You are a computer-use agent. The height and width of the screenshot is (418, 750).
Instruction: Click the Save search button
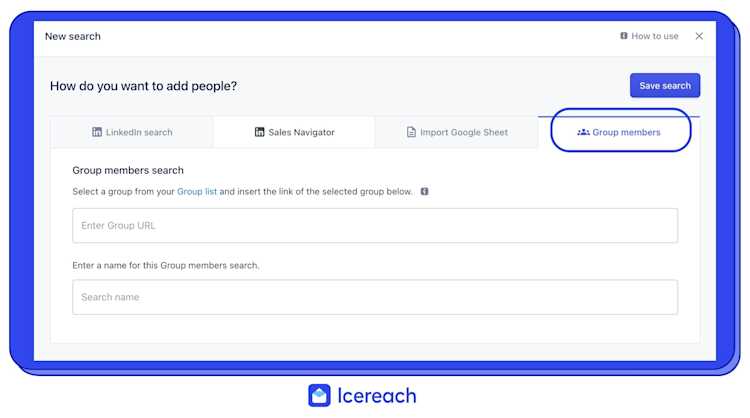(665, 86)
